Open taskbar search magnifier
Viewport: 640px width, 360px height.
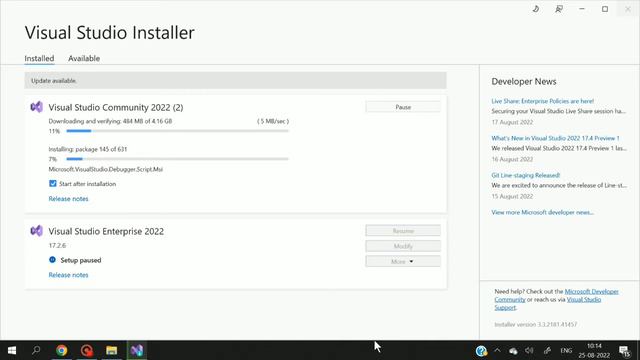36,350
